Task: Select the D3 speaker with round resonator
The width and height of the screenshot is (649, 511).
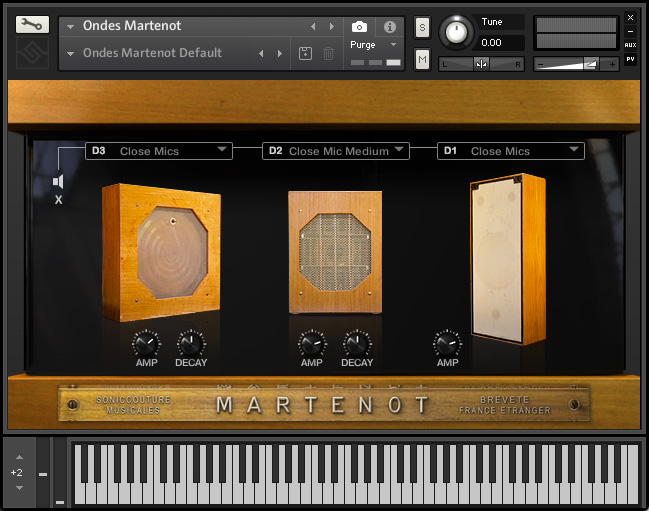Action: tap(161, 252)
